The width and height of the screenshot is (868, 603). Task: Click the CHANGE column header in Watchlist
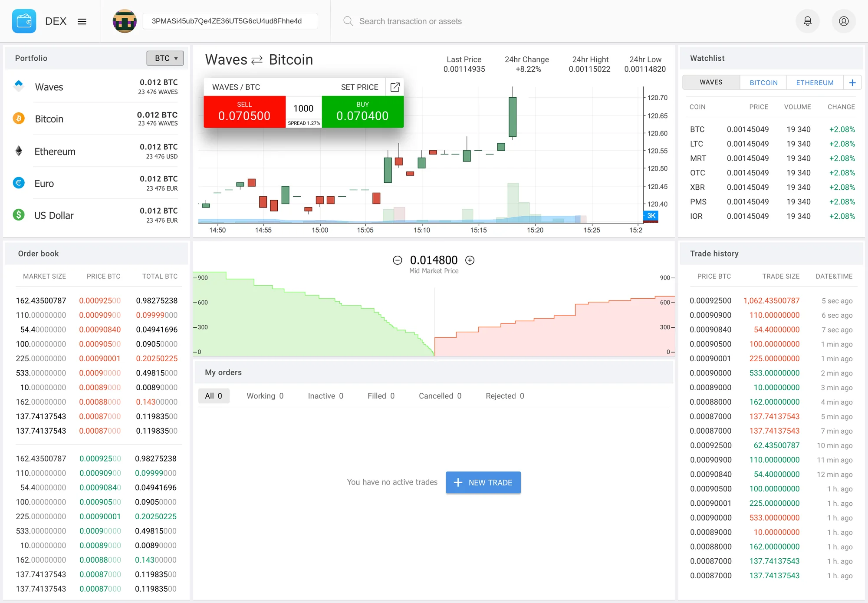tap(841, 107)
